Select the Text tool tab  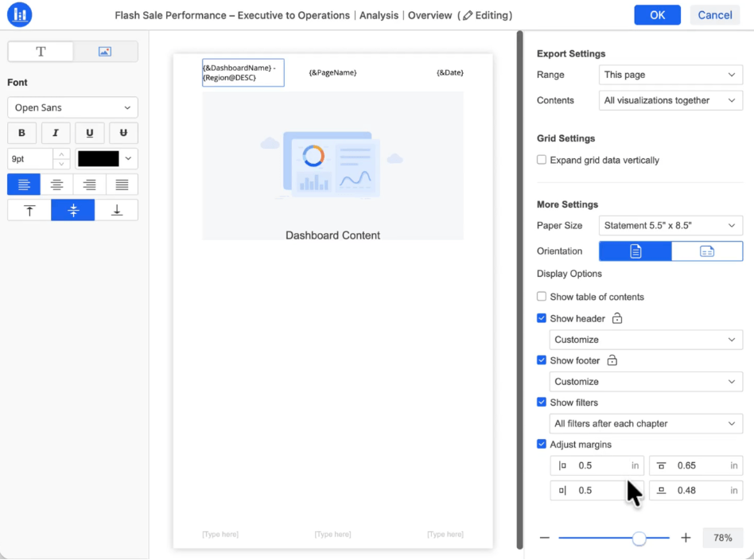click(x=40, y=51)
